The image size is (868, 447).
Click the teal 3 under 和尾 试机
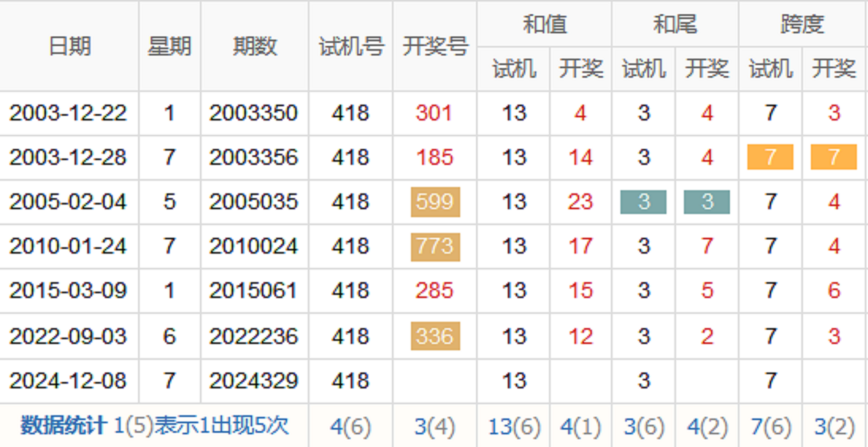(x=643, y=202)
